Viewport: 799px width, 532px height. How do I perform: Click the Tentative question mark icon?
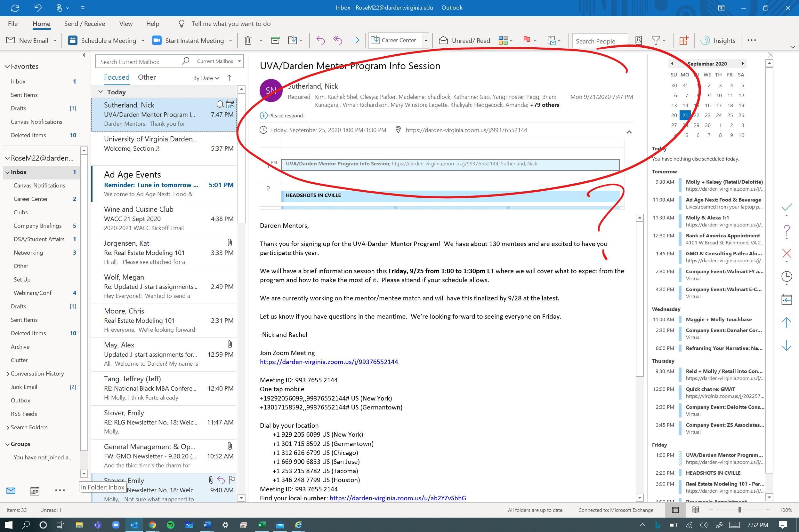[x=787, y=231]
